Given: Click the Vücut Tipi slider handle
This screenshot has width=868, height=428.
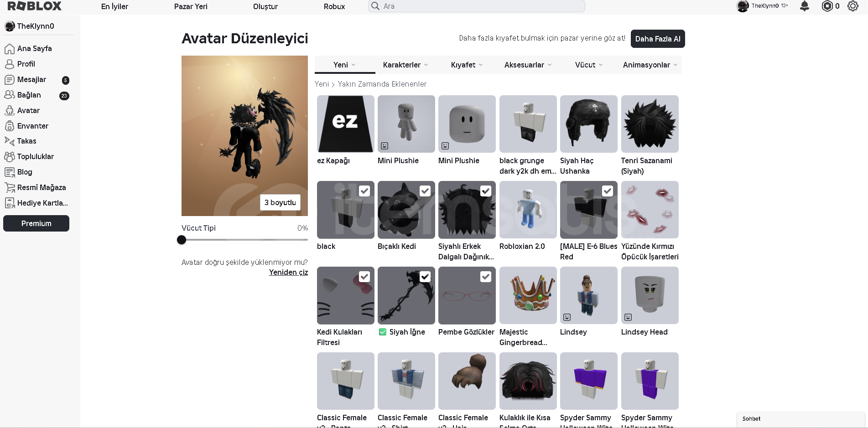Looking at the screenshot, I should click(182, 240).
